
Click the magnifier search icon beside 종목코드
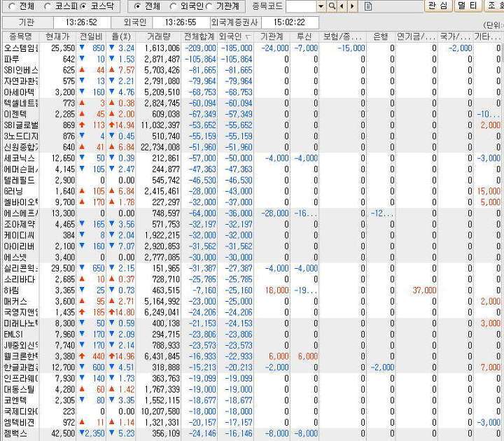point(332,6)
